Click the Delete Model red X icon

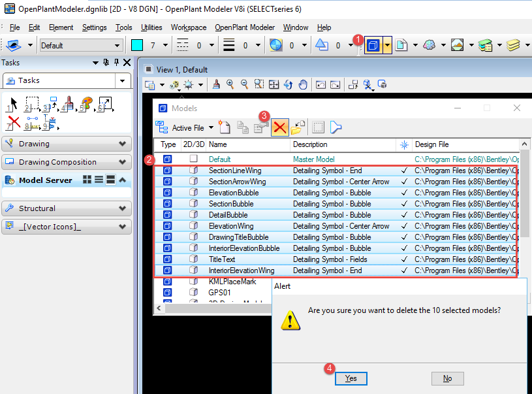click(279, 127)
